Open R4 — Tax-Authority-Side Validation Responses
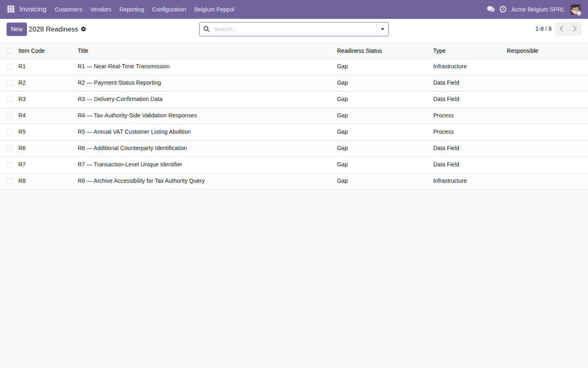This screenshot has height=368, width=588. pos(137,116)
